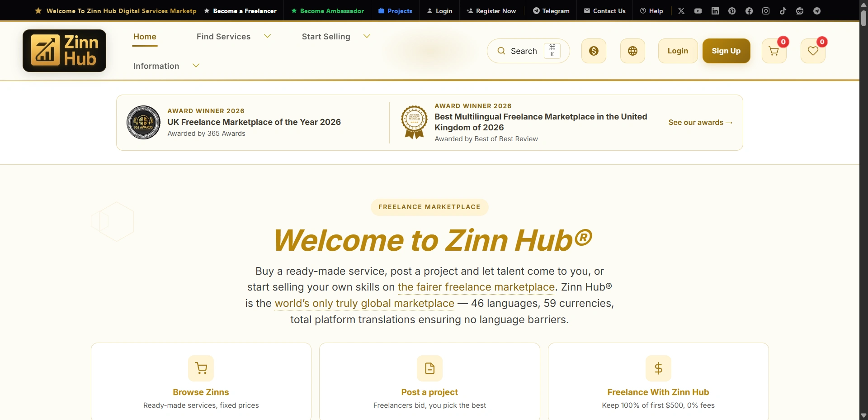
Task: Expand the Information chevron
Action: 196,66
